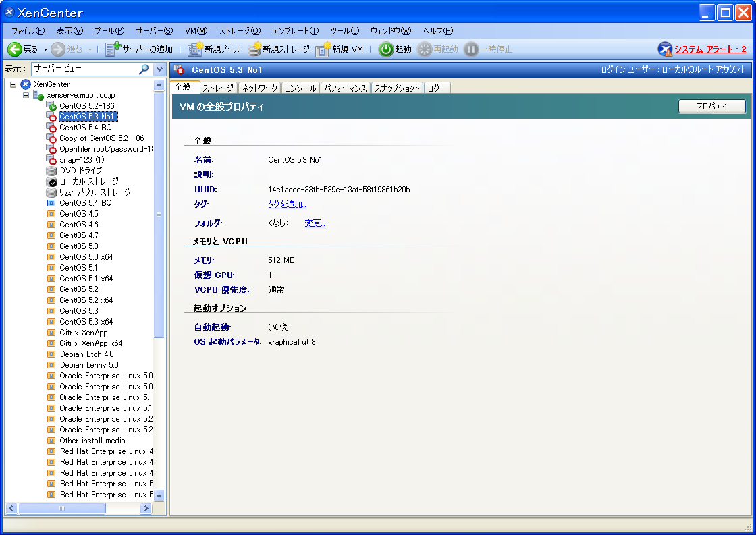Screen dimensions: 756x535
Task: Click the リムーバブル ストレージ icon
Action: (51, 192)
